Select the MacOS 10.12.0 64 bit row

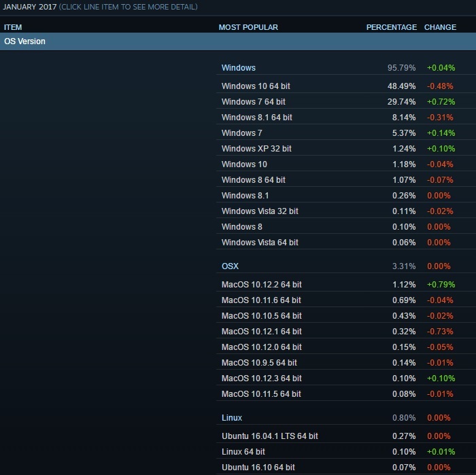(x=345, y=347)
